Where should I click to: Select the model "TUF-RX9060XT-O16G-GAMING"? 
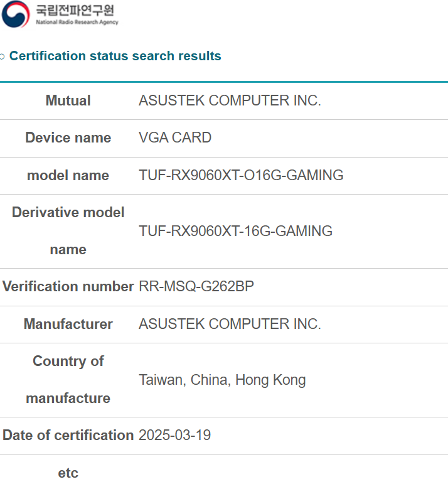pyautogui.click(x=241, y=175)
